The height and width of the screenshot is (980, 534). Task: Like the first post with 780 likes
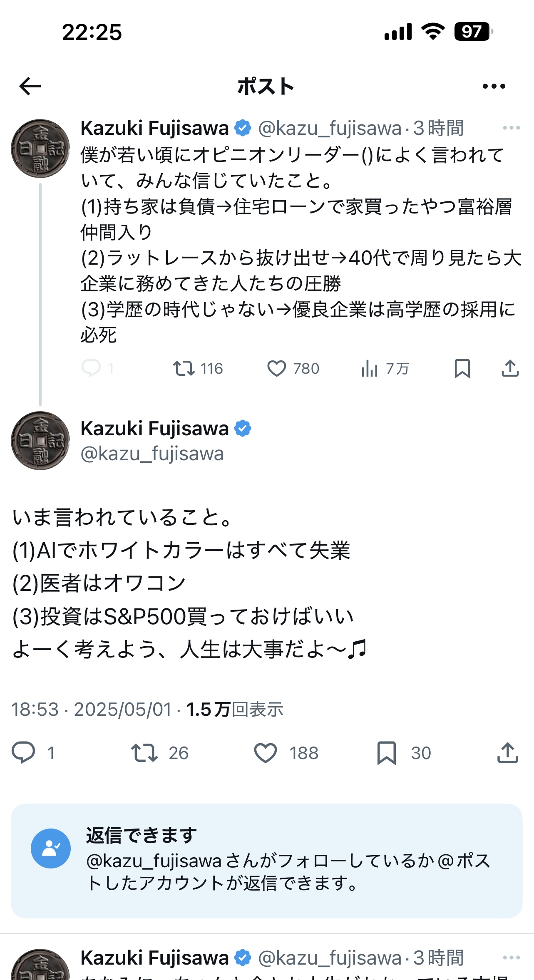pyautogui.click(x=293, y=369)
